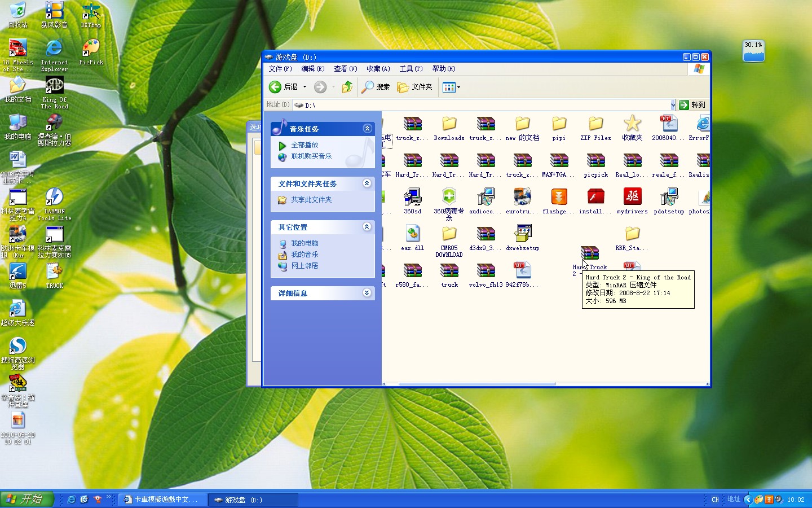Click the Back arrow toolbar icon
Viewport: 812px width, 508px height.
point(275,87)
